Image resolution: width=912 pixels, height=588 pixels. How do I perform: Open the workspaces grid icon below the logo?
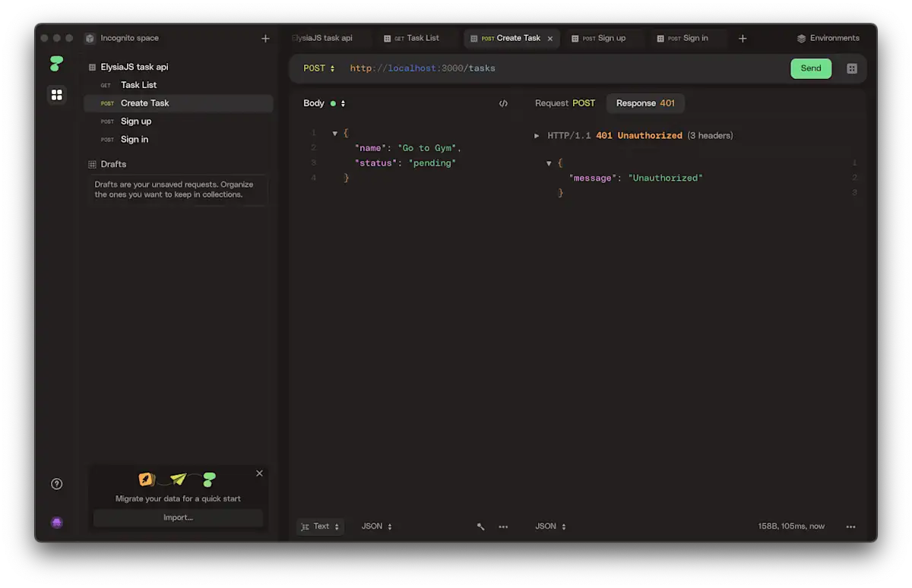coord(56,94)
